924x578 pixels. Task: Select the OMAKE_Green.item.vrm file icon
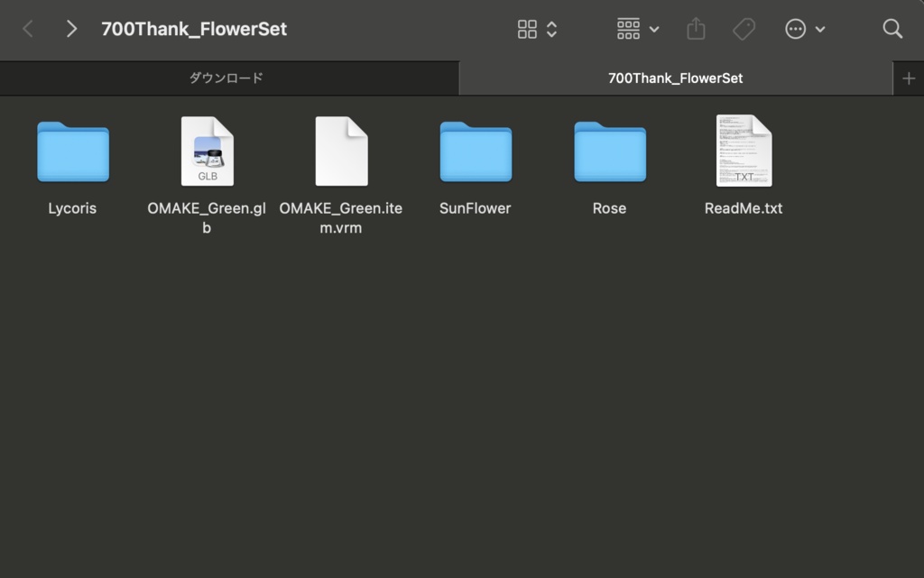pyautogui.click(x=341, y=151)
